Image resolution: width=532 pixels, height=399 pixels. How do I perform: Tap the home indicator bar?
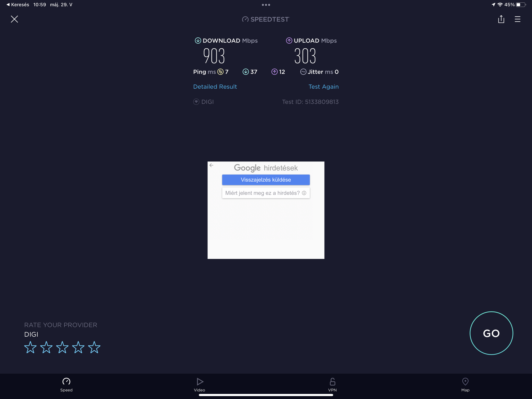point(266,395)
